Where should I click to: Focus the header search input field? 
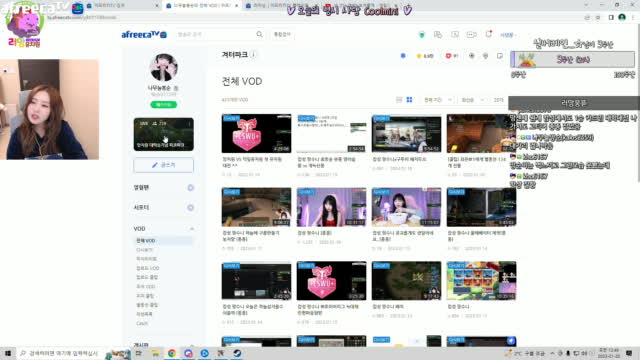216,34
